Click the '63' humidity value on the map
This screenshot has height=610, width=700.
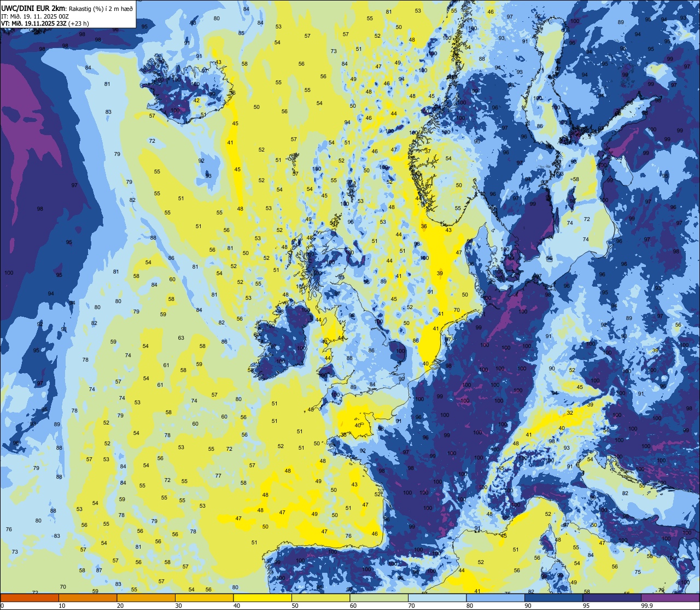coord(181,338)
